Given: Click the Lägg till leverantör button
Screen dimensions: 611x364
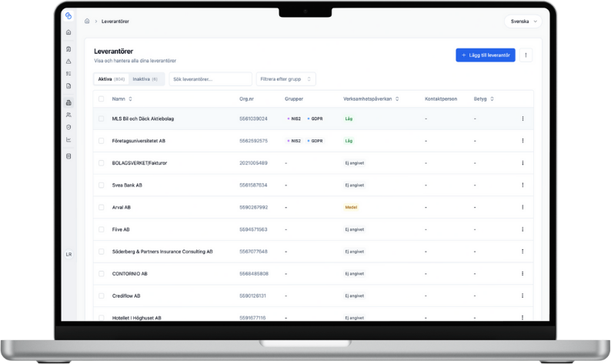Looking at the screenshot, I should [x=486, y=55].
